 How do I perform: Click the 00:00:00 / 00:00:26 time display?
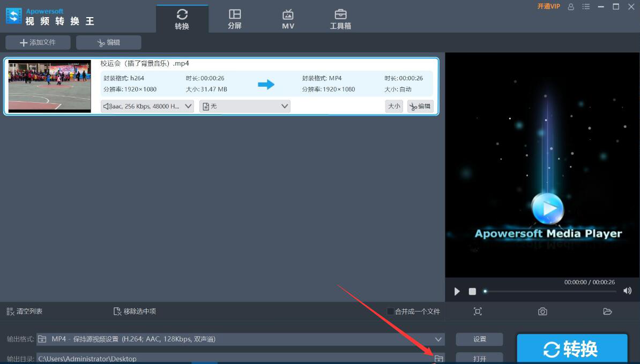pyautogui.click(x=590, y=282)
